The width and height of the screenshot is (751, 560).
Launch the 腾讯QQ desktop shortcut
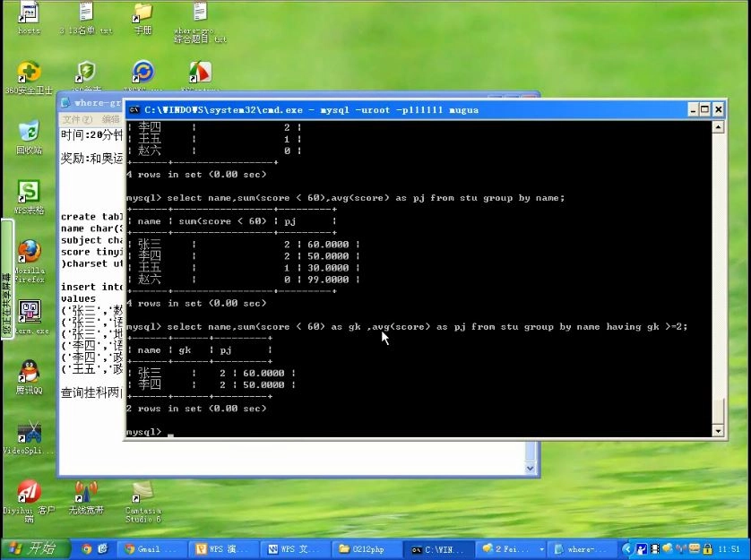[29, 371]
